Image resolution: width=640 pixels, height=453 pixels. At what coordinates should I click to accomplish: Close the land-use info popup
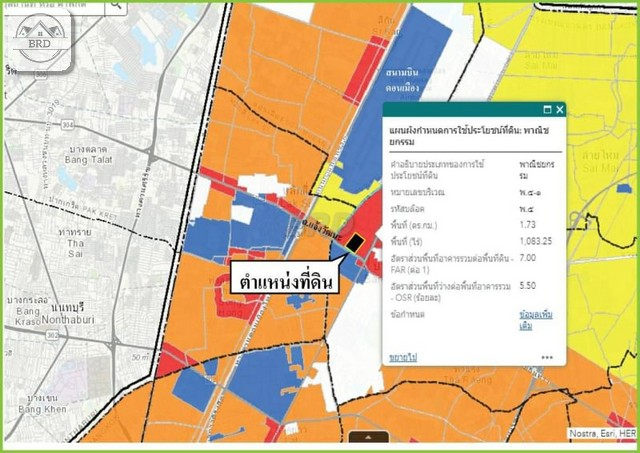(560, 109)
